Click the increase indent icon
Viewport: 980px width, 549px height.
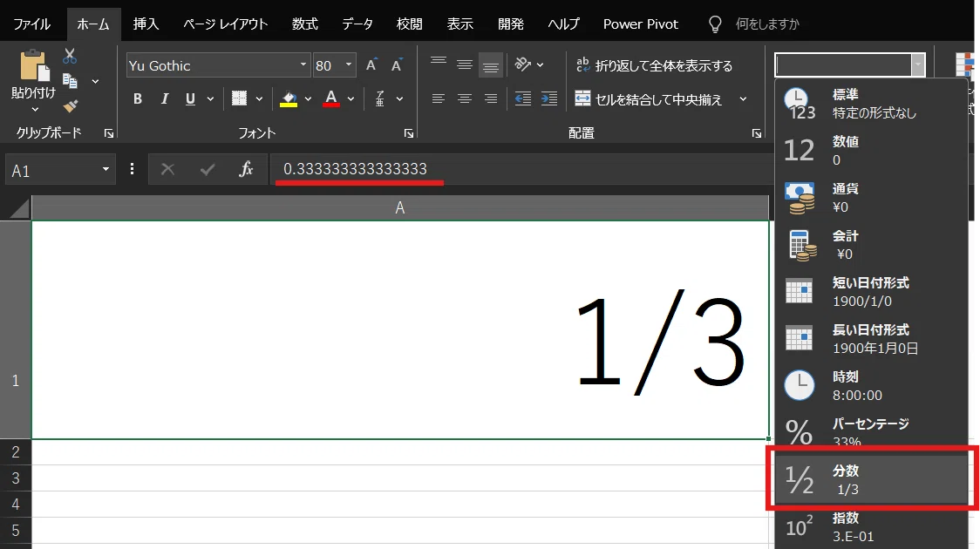[549, 98]
